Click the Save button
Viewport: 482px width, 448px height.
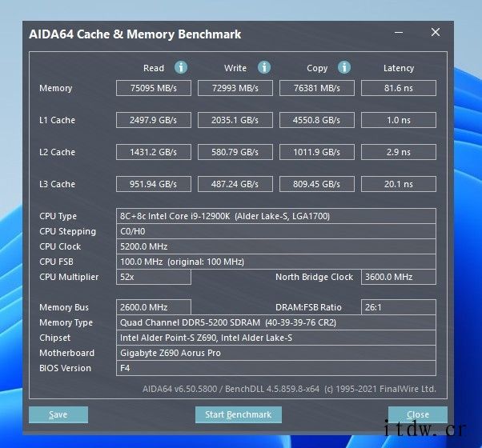(x=58, y=414)
